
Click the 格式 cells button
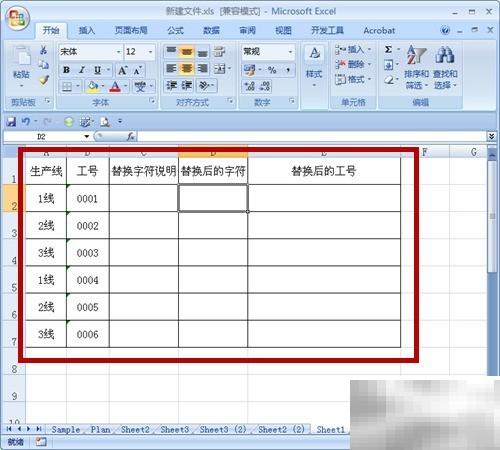click(x=353, y=79)
